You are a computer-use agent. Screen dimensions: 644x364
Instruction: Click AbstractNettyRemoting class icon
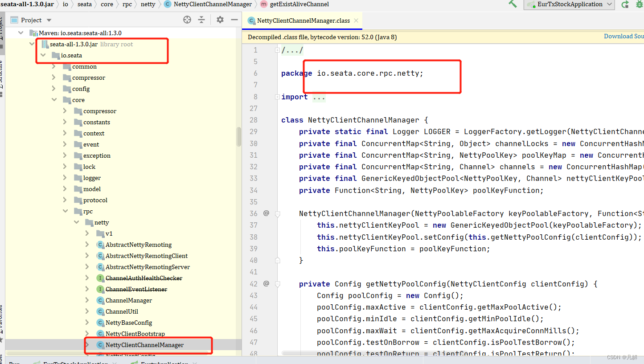pyautogui.click(x=100, y=245)
